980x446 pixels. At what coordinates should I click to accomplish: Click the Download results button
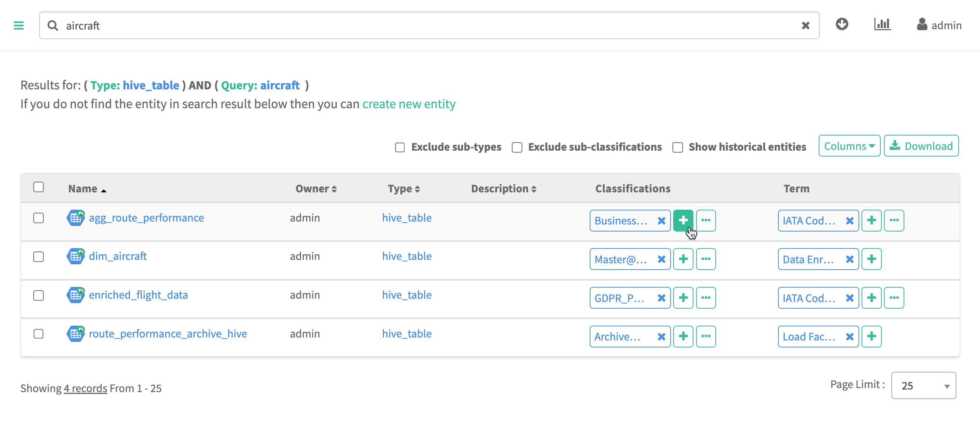coord(921,146)
